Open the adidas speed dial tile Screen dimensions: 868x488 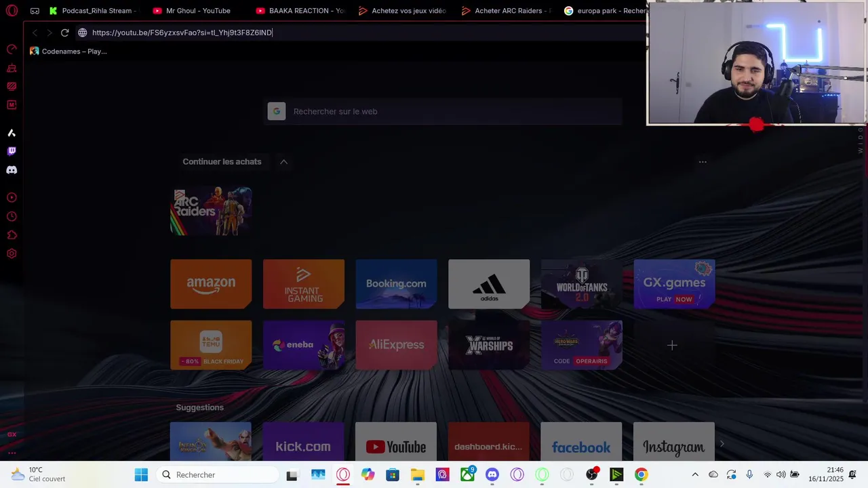point(489,284)
